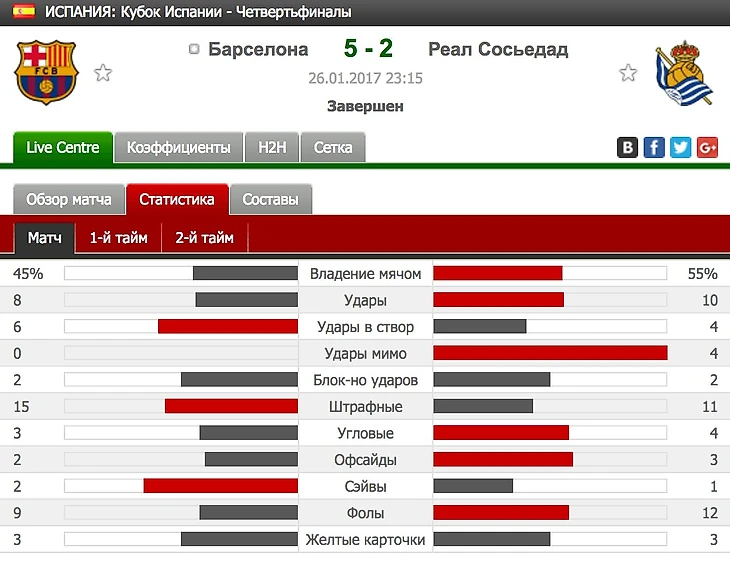
Task: Show statistics for 1-й тайм
Action: pos(118,238)
